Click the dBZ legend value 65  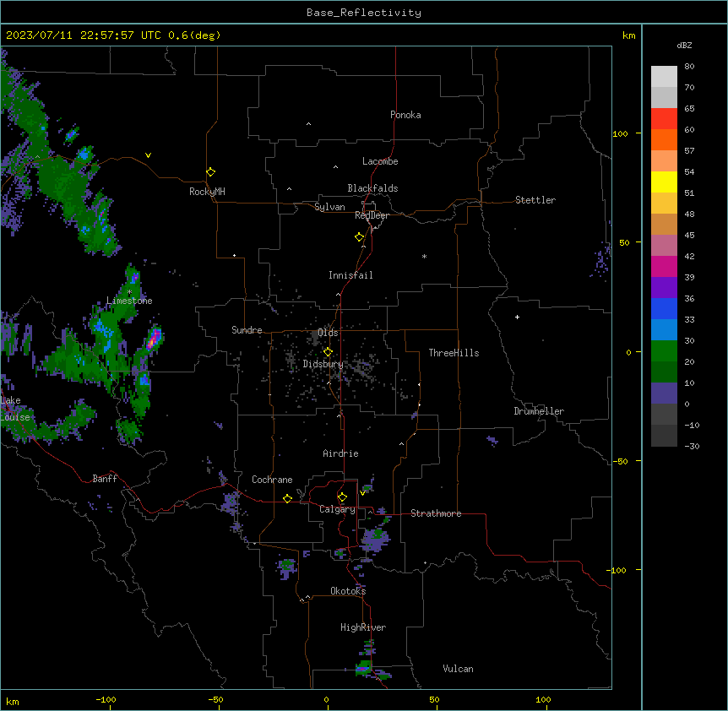coord(689,108)
